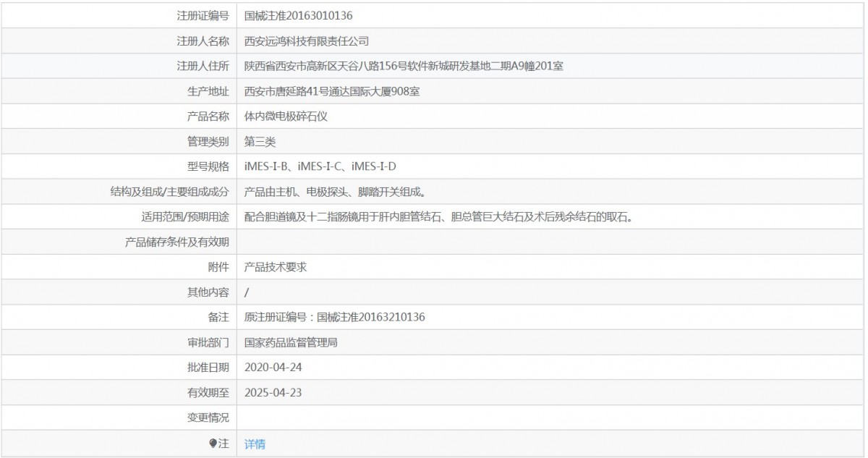Click the 产品储存条件及有效期 label
The width and height of the screenshot is (868, 458).
177,242
